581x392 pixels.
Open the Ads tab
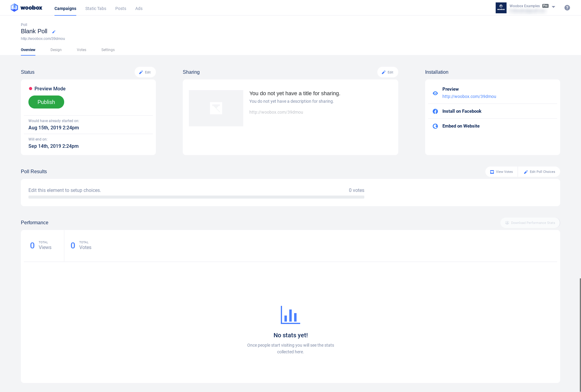click(x=139, y=8)
